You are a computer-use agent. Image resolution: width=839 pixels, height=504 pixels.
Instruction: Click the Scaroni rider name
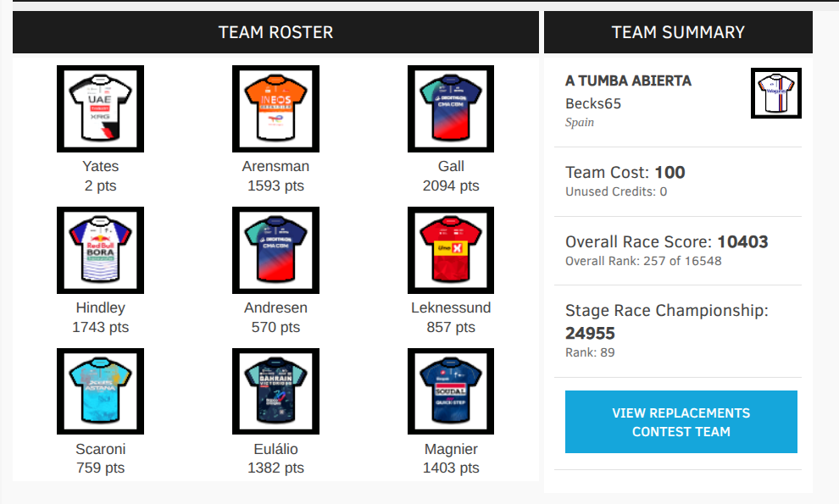(x=101, y=449)
